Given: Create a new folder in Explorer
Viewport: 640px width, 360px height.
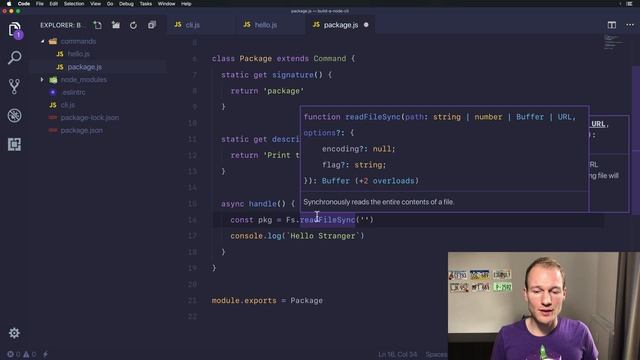Looking at the screenshot, I should [116, 25].
